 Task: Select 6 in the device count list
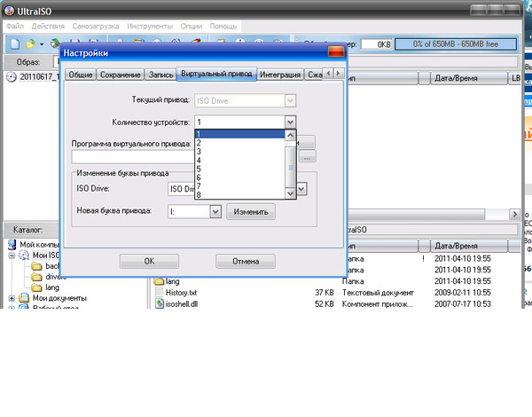point(240,177)
